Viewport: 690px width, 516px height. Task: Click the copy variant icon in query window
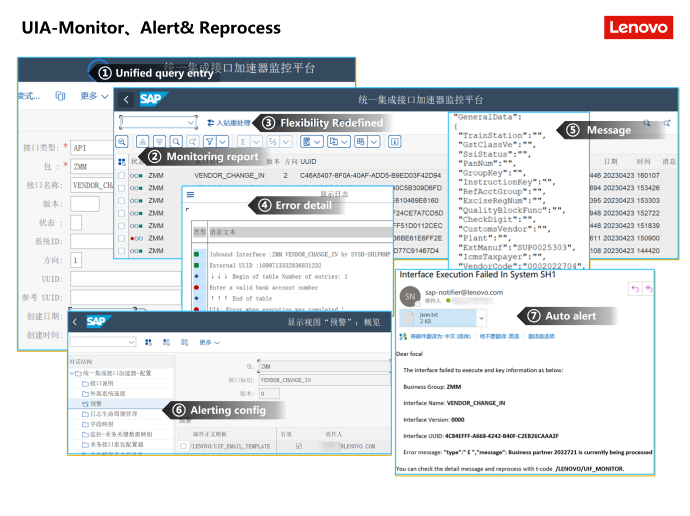click(60, 95)
